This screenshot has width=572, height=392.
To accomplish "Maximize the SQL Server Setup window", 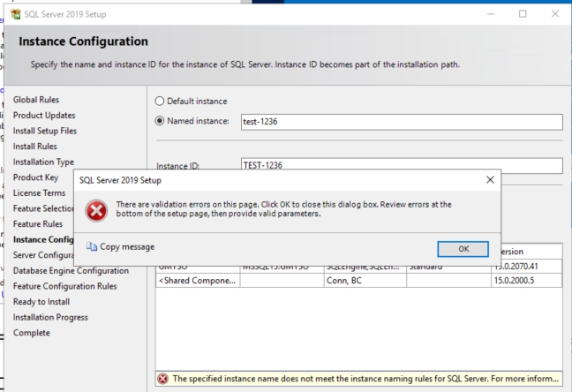I will click(x=522, y=14).
